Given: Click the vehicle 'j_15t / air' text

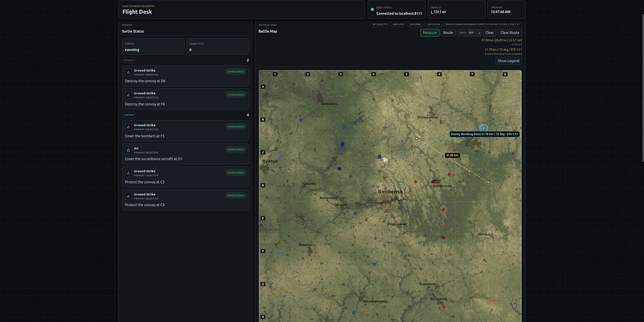Looking at the screenshot, I should (x=439, y=12).
